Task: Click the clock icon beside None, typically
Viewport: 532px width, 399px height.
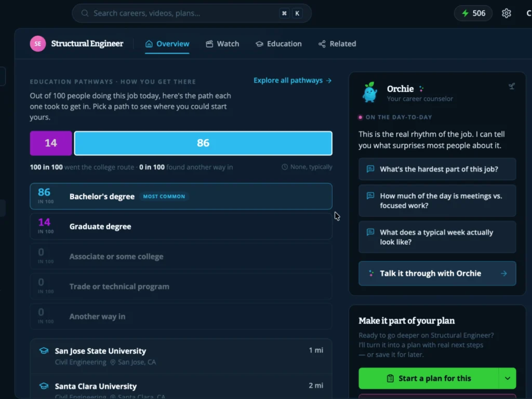Action: pos(285,167)
